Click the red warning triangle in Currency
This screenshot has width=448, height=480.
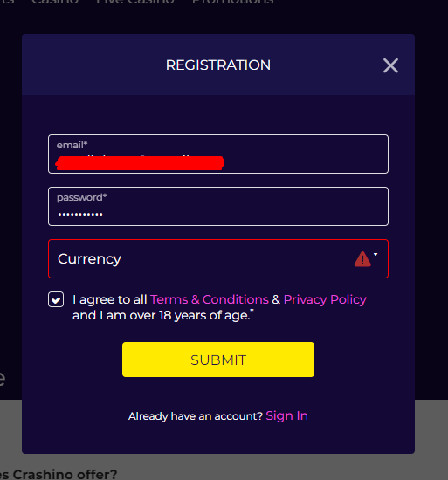pos(362,259)
